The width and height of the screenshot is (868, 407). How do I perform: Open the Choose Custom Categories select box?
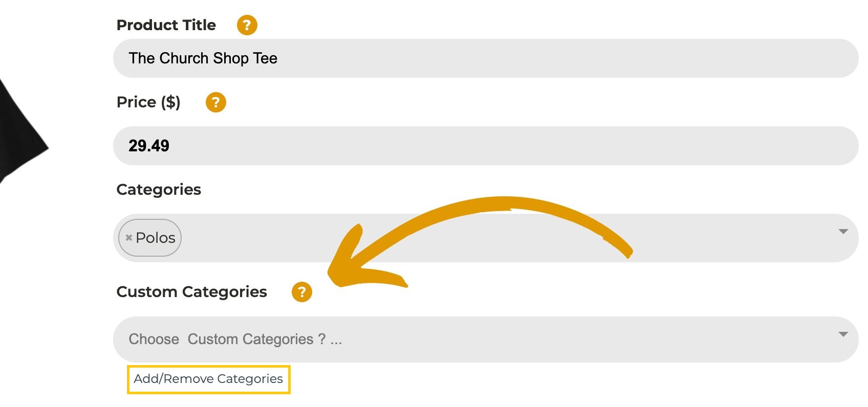485,340
